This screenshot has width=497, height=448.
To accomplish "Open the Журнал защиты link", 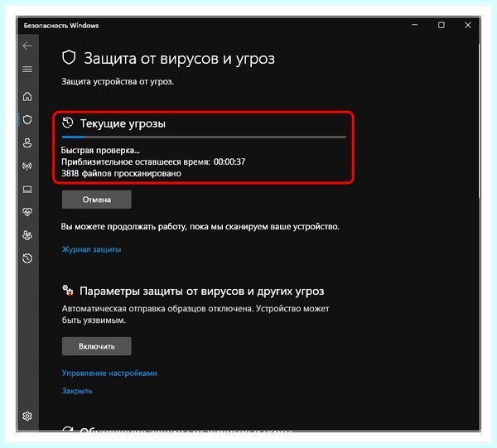I will click(x=91, y=249).
